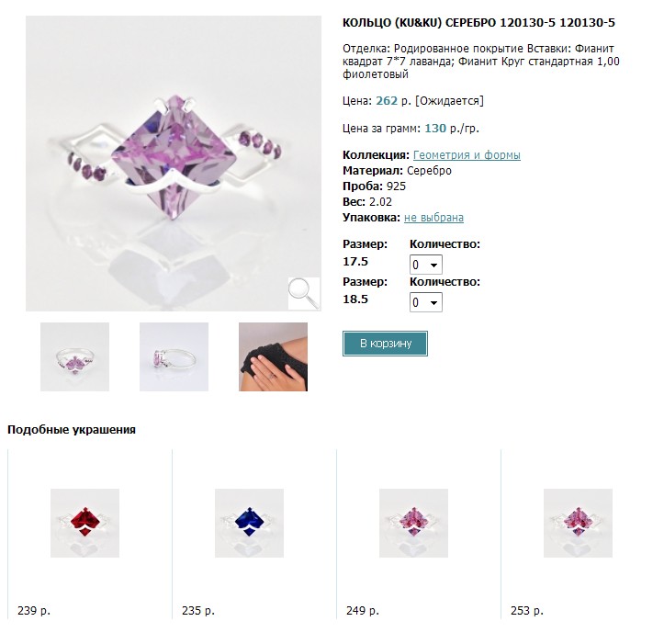Open the front-view ring thumbnail

coord(75,356)
